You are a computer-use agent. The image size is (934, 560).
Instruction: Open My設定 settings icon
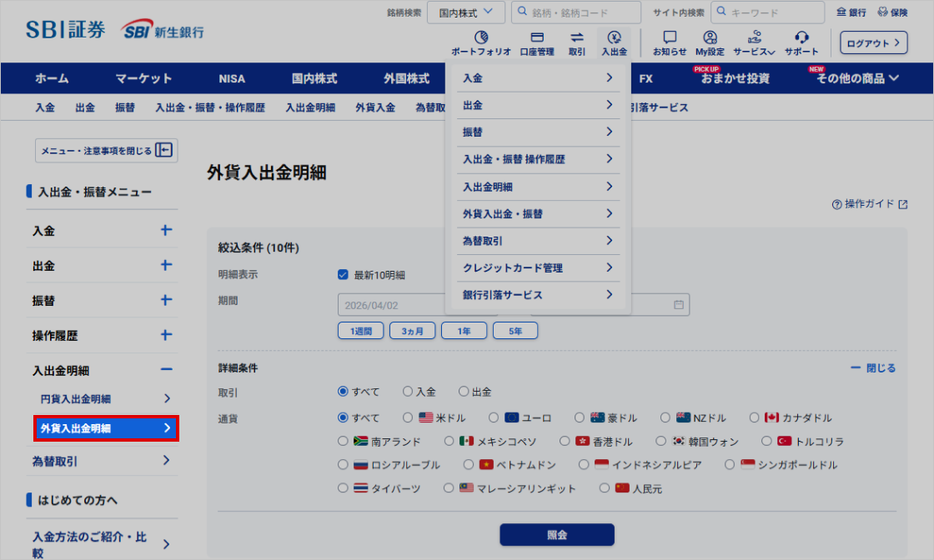tap(710, 38)
